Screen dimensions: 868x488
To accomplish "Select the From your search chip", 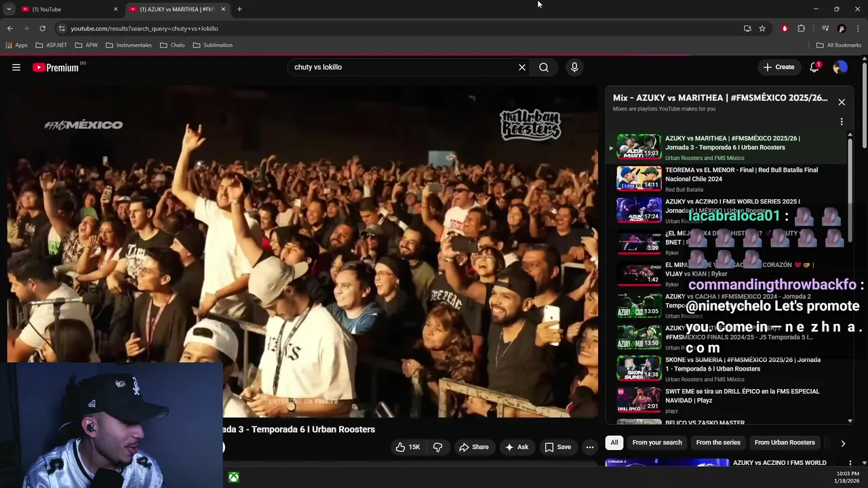I will [x=657, y=443].
